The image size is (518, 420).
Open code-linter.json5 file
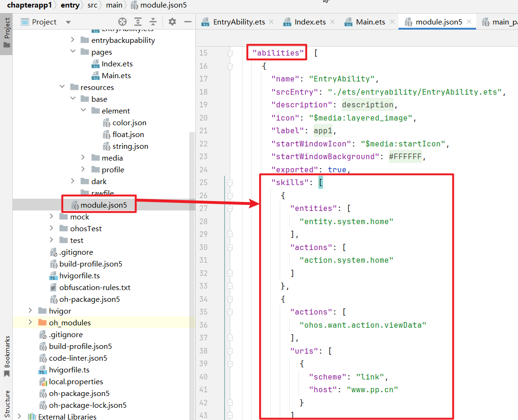tap(78, 358)
